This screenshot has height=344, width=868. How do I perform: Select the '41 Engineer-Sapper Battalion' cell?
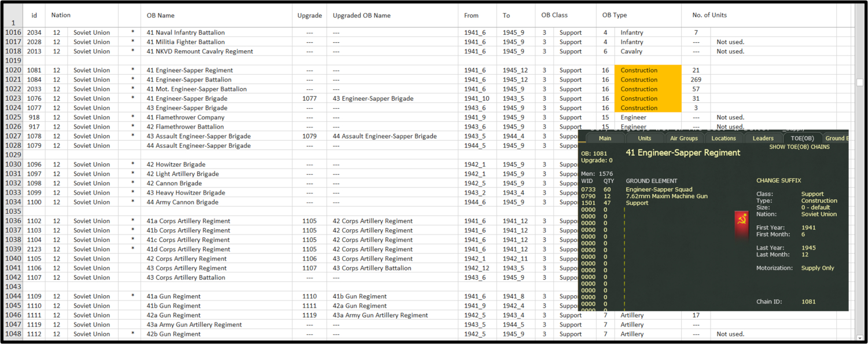click(x=216, y=80)
